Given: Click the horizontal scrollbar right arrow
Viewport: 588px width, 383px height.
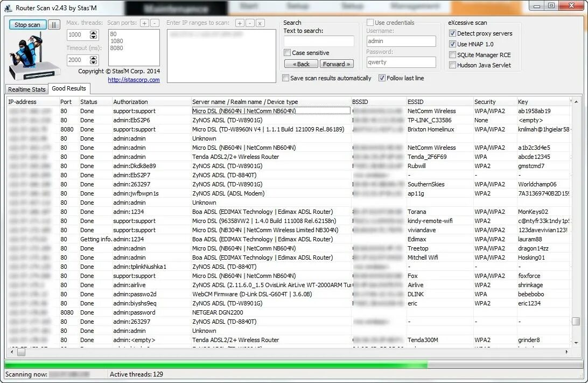Looking at the screenshot, I should [566, 352].
